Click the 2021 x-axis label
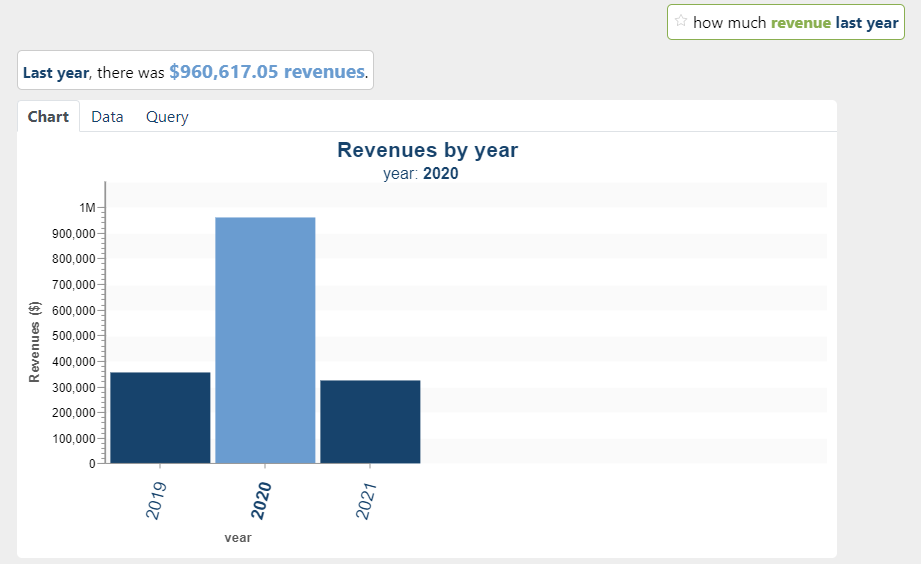Viewport: 921px width, 564px height. pos(366,499)
